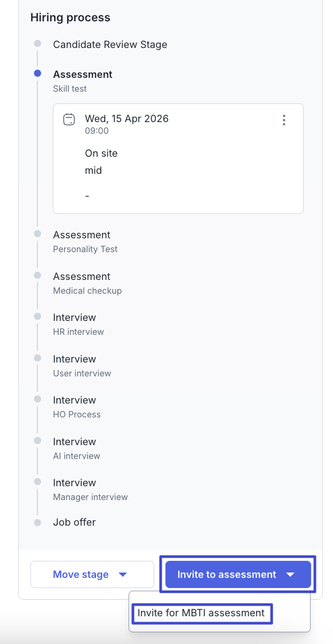
Task: Click the Move stage dropdown arrow
Action: (123, 575)
